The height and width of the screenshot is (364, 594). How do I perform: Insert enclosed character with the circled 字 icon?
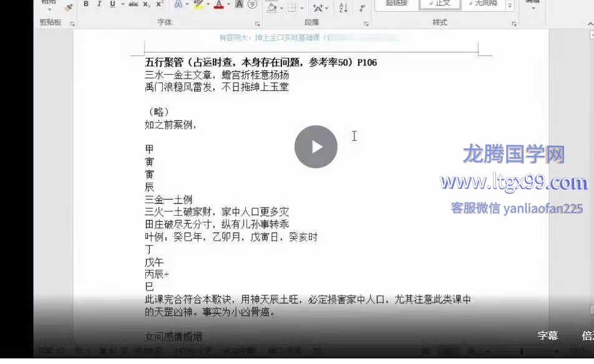[x=252, y=4]
